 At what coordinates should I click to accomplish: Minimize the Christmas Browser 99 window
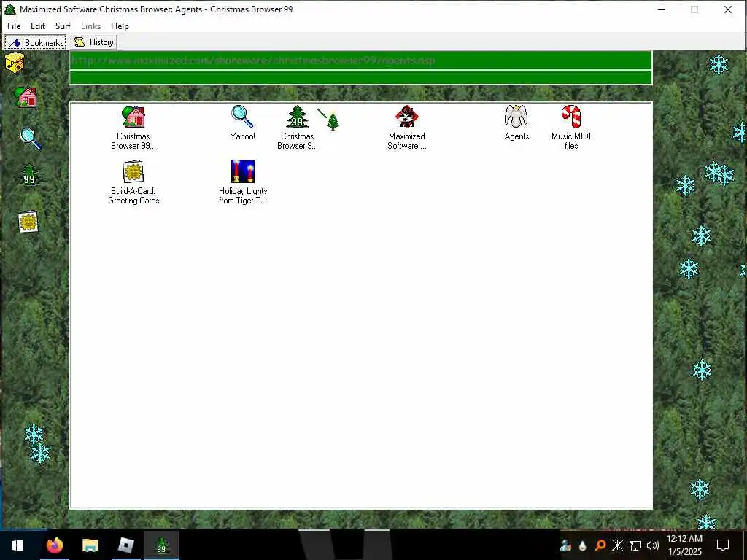[661, 9]
